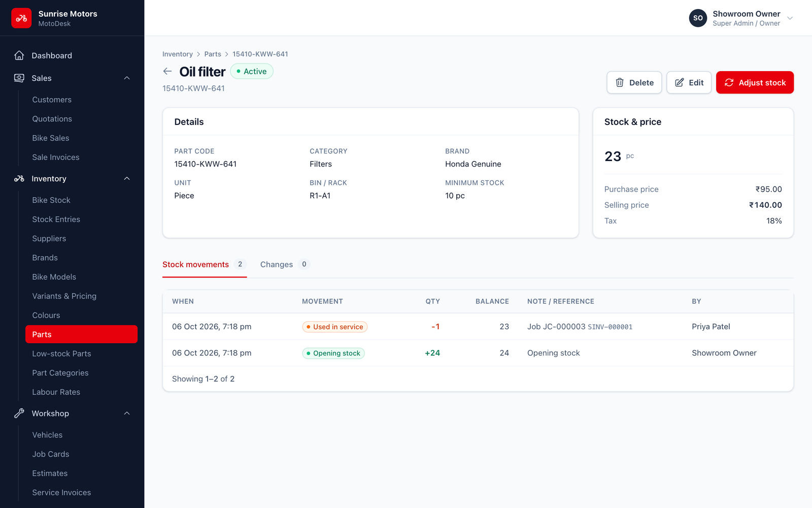
Task: Click the SINV-000001 invoice reference
Action: click(x=610, y=327)
